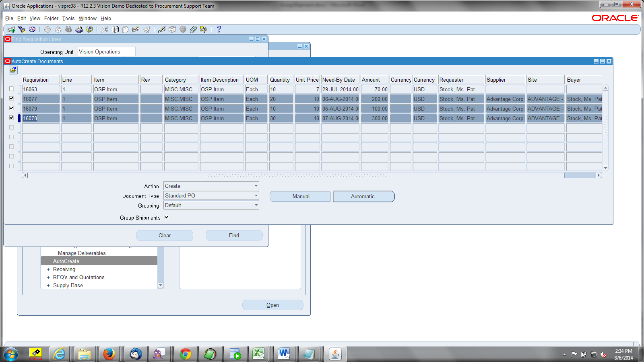Open Internet Explorer from the taskbar
Image resolution: width=644 pixels, height=362 pixels.
(x=60, y=354)
